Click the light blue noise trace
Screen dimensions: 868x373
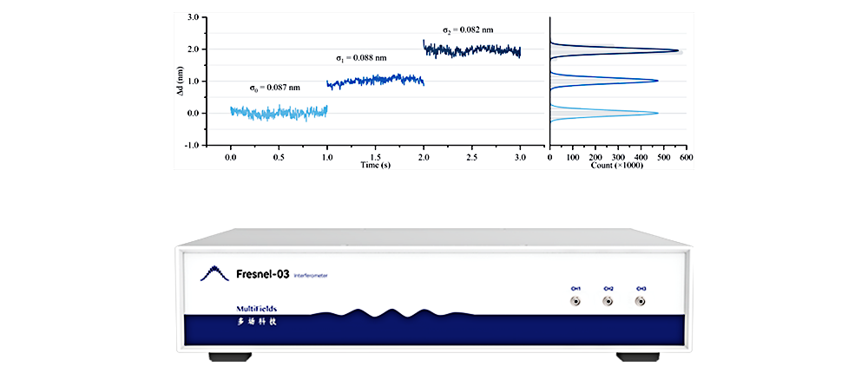point(278,112)
